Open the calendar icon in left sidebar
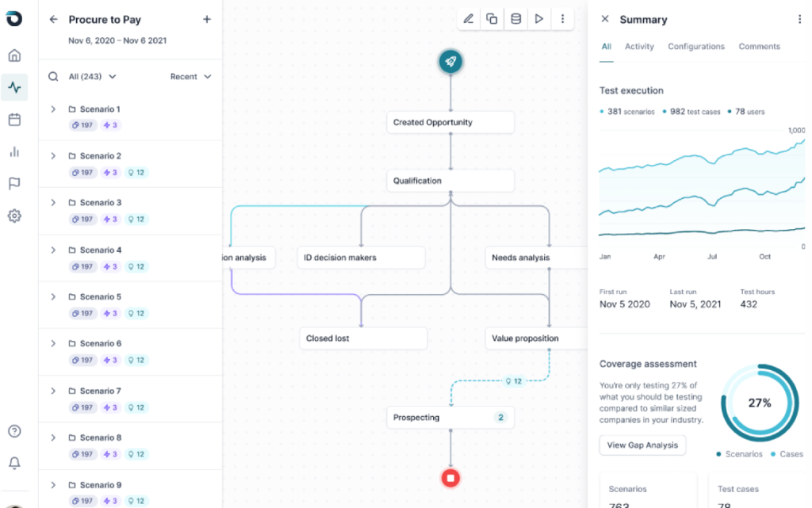812x508 pixels. click(x=13, y=119)
